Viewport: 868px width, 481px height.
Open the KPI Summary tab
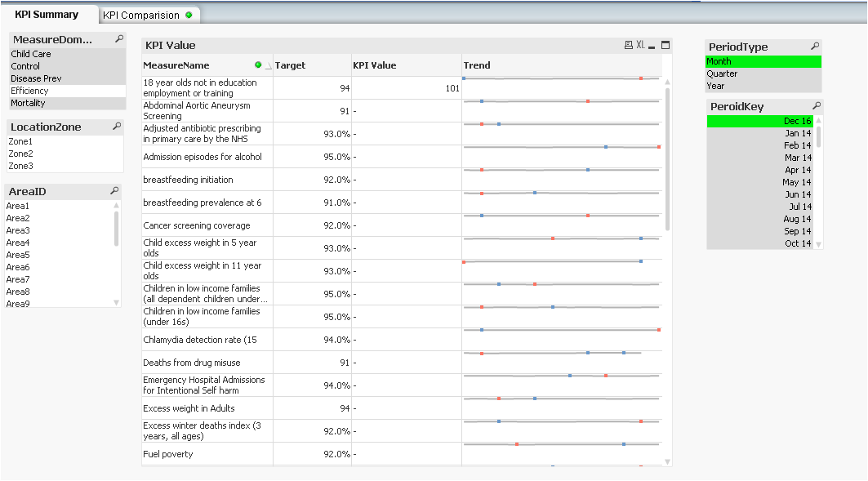coord(47,15)
